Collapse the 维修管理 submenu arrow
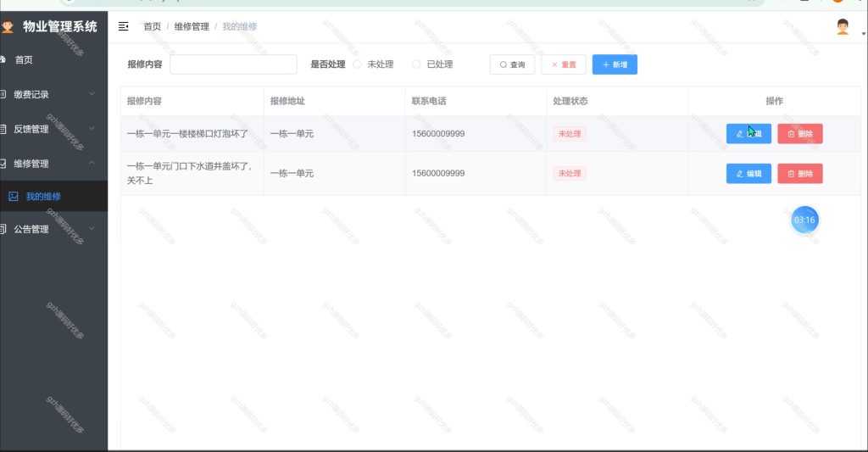Screen dimensions: 868x452 (x=92, y=163)
